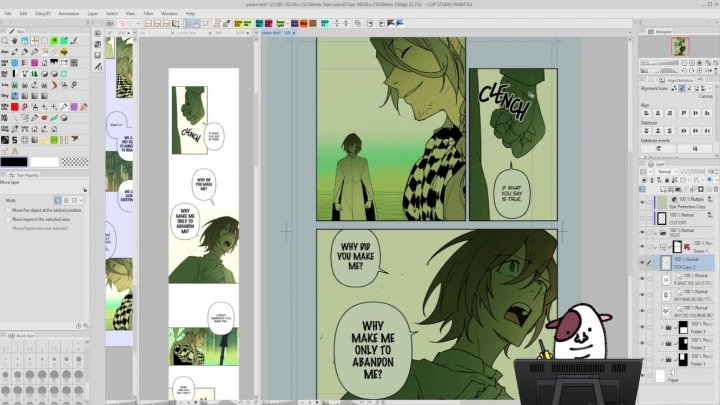
Task: Collapse the Frame 1 folder
Action: tap(656, 247)
